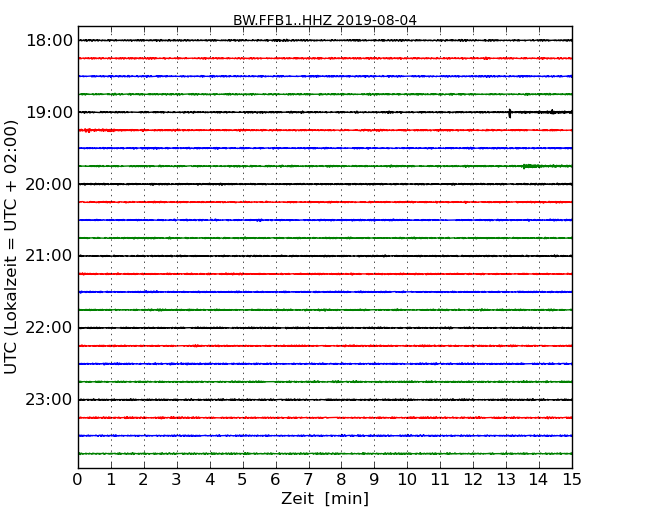Select the 22:00 time label

(x=49, y=328)
